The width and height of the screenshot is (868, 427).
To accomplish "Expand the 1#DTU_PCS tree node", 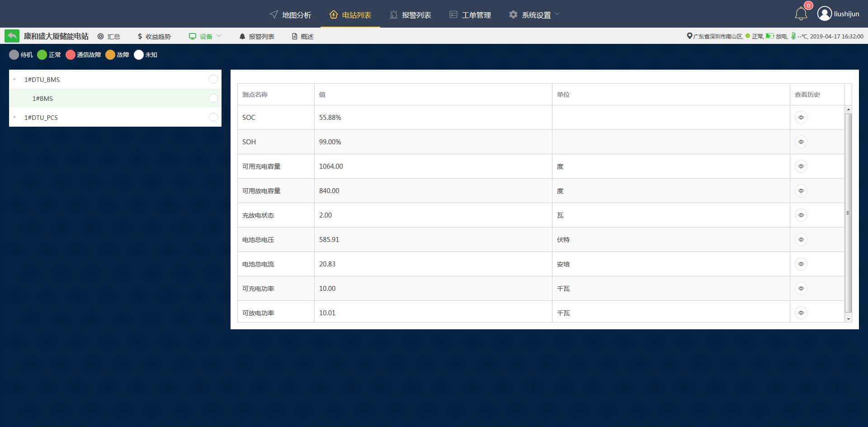I will point(14,118).
